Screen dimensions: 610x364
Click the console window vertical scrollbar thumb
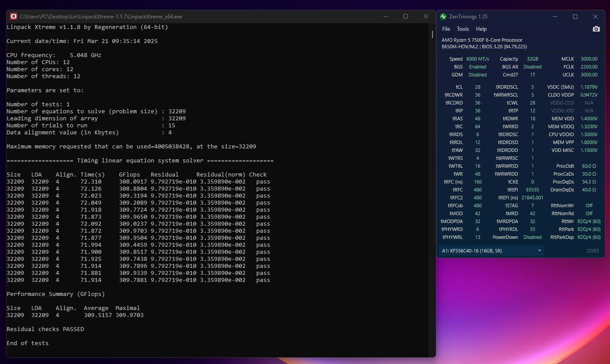(432, 34)
